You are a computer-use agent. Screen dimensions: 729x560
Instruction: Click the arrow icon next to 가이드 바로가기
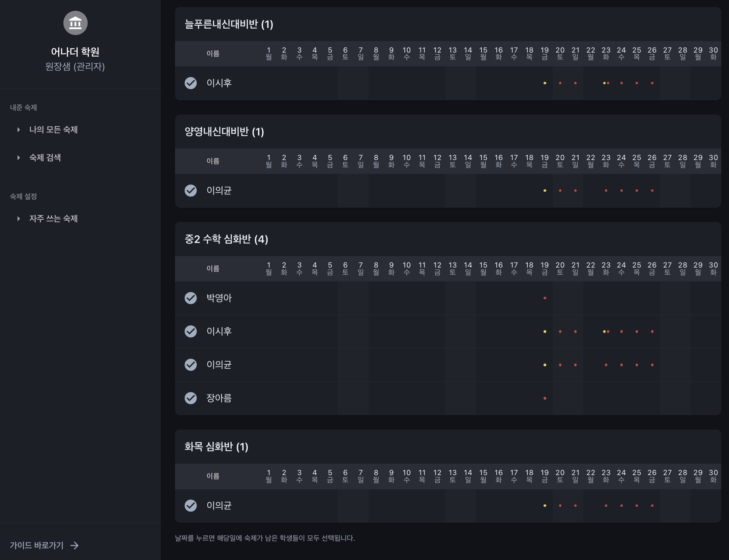(x=75, y=546)
